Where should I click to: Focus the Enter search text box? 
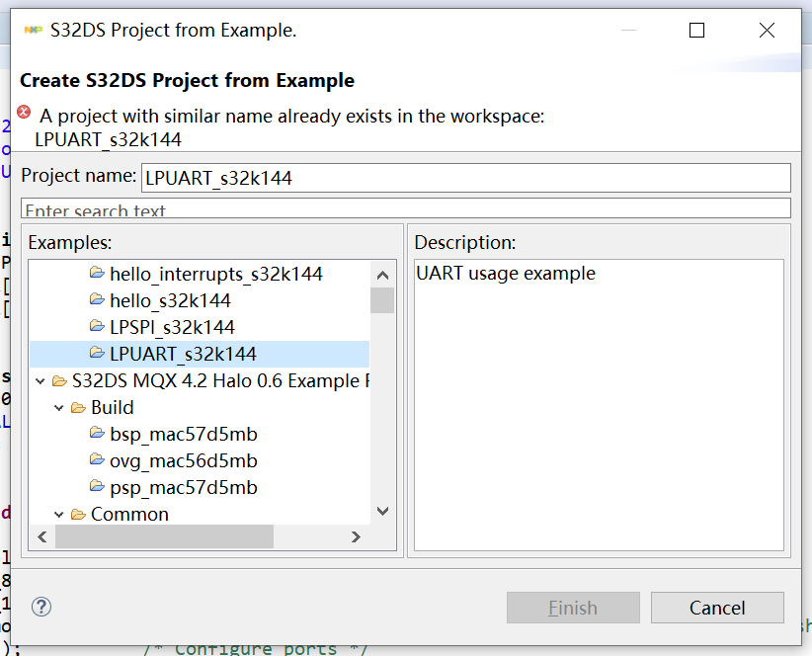406,208
